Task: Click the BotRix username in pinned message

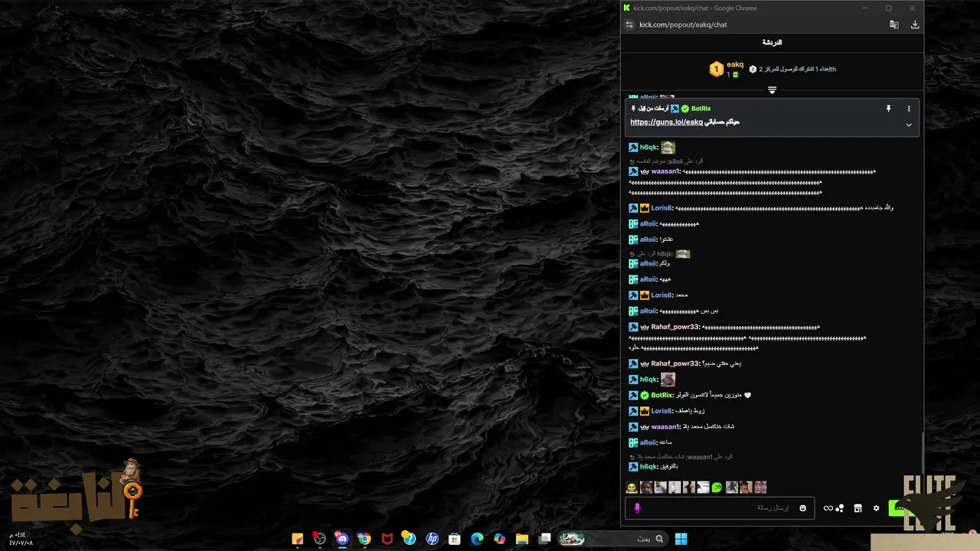Action: (x=701, y=109)
